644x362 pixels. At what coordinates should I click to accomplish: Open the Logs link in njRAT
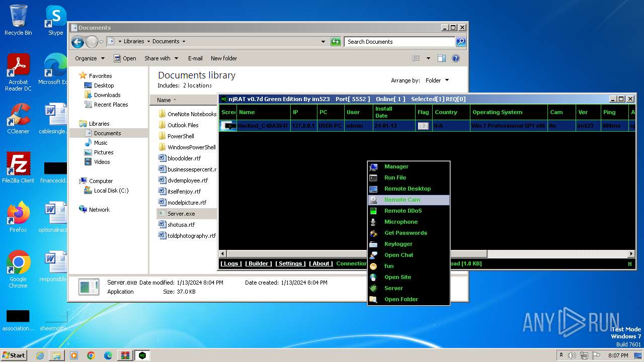click(231, 263)
